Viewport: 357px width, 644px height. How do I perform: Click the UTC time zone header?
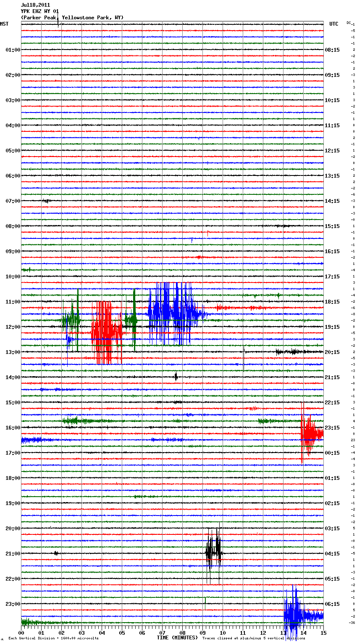[x=334, y=24]
